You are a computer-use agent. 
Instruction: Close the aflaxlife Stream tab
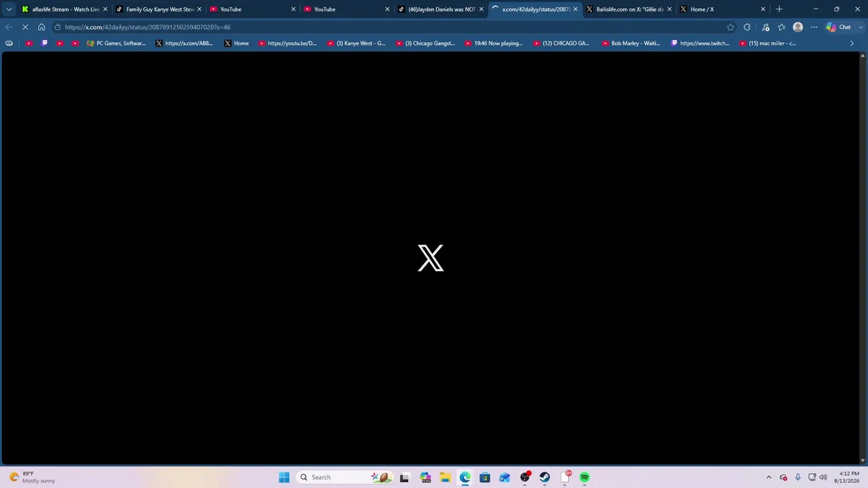pos(105,9)
